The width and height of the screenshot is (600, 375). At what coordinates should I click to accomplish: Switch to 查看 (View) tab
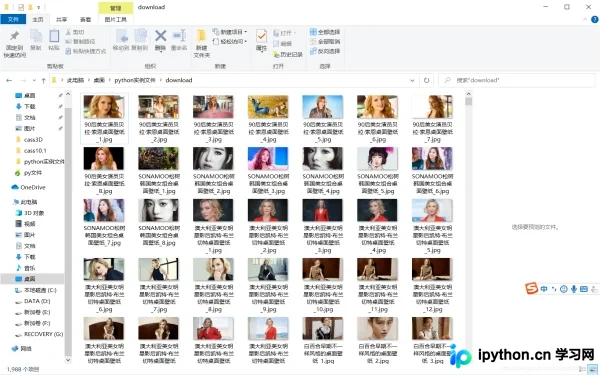(85, 19)
